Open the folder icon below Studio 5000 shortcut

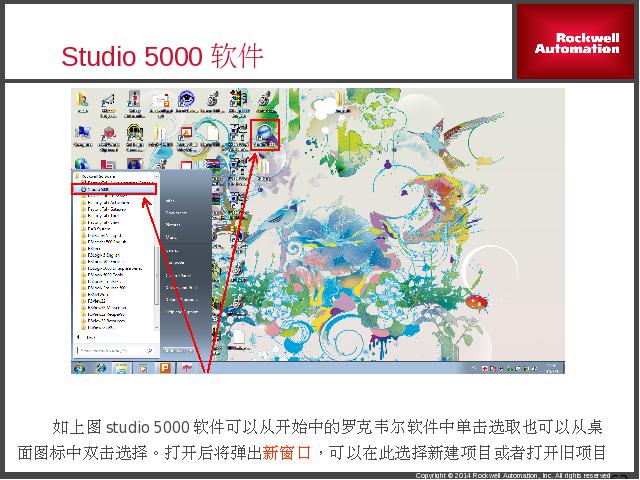click(x=263, y=169)
